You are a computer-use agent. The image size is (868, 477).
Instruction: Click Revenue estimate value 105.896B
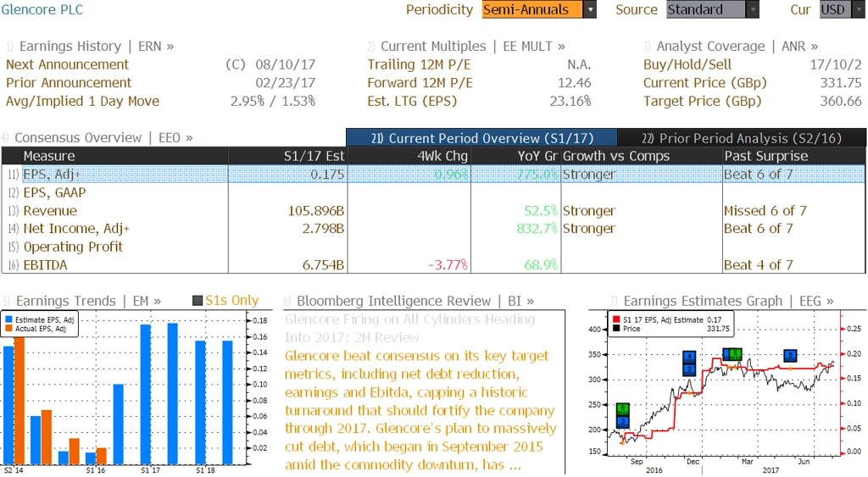(316, 211)
